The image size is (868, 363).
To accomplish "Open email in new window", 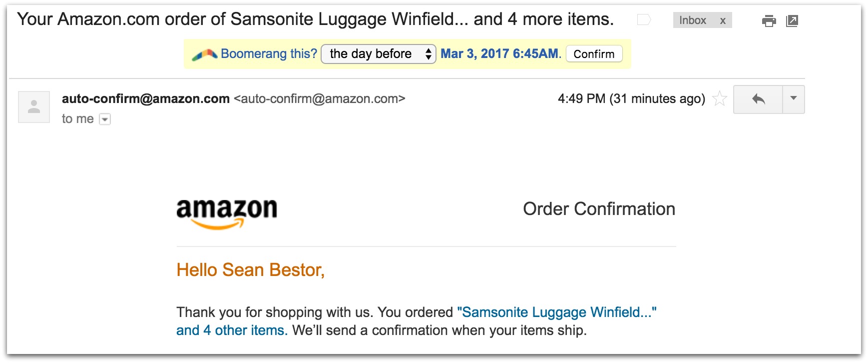I will [x=792, y=21].
